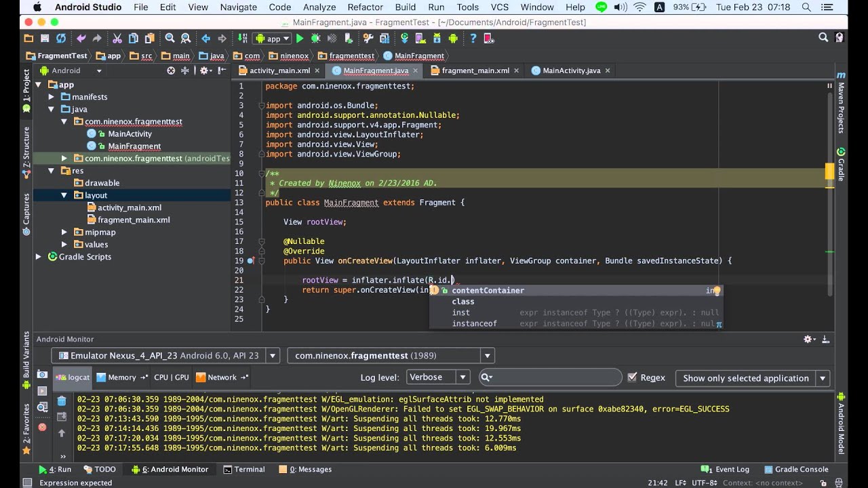The width and height of the screenshot is (868, 488).
Task: Click Open file folder icon in toolbar
Action: point(28,39)
